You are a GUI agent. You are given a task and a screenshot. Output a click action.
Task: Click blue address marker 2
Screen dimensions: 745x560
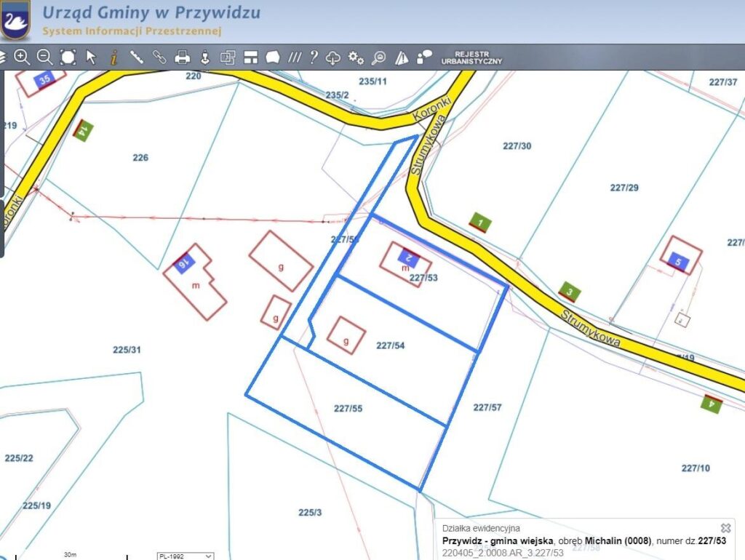[x=409, y=258]
